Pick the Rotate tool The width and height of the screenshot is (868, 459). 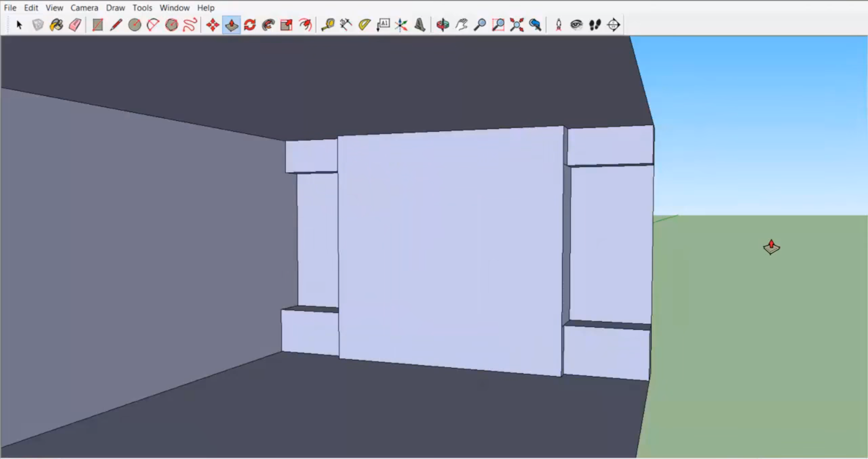pos(250,25)
